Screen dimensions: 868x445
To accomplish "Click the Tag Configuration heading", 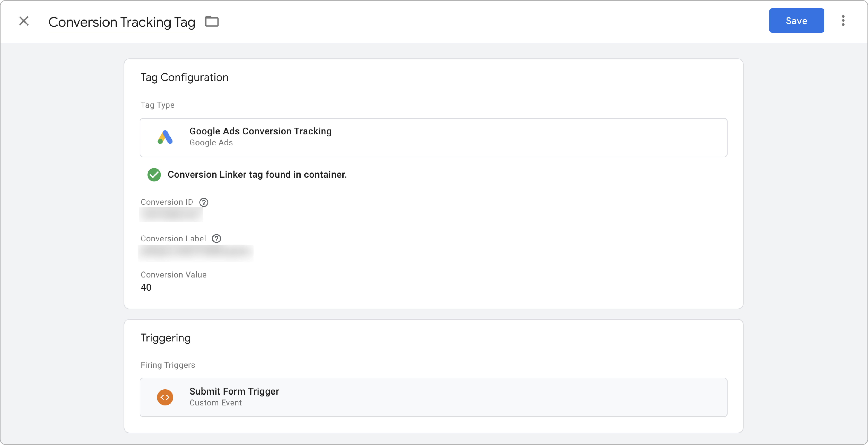I will click(x=184, y=77).
